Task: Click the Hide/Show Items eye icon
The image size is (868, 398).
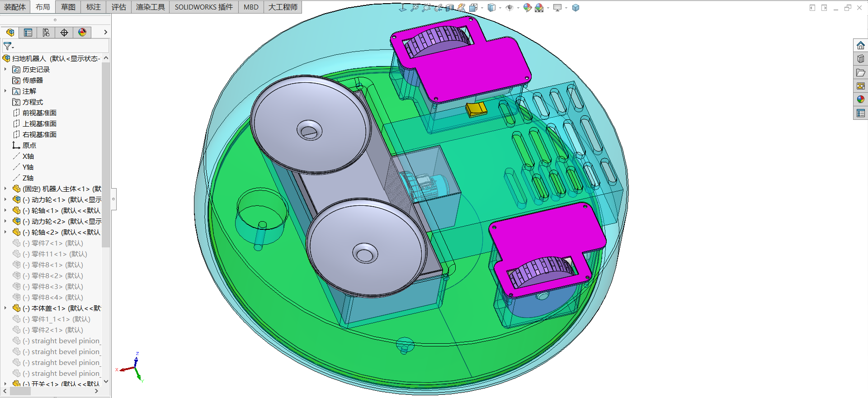Action: point(509,8)
